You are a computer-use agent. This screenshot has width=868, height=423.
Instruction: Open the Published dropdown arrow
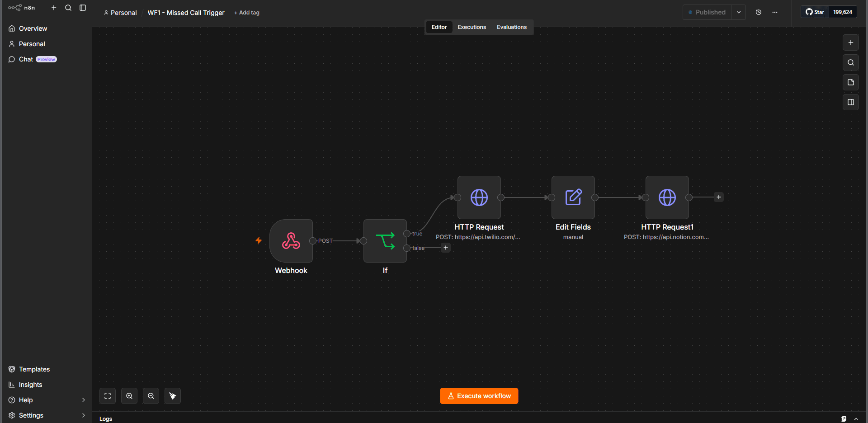click(x=739, y=12)
